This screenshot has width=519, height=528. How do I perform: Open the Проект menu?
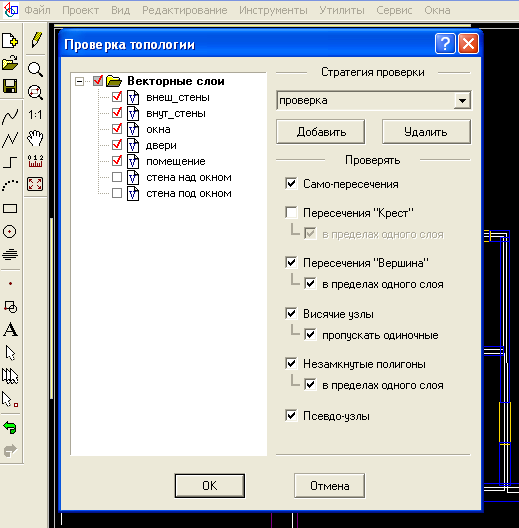pyautogui.click(x=80, y=10)
